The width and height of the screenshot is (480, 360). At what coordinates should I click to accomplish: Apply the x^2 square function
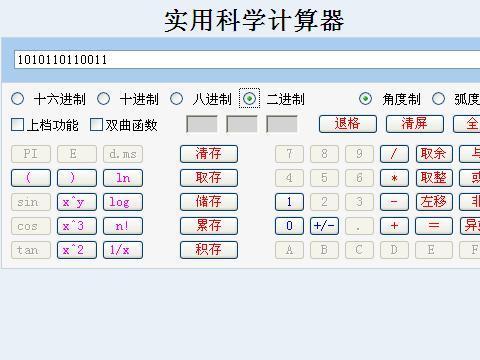(x=77, y=250)
